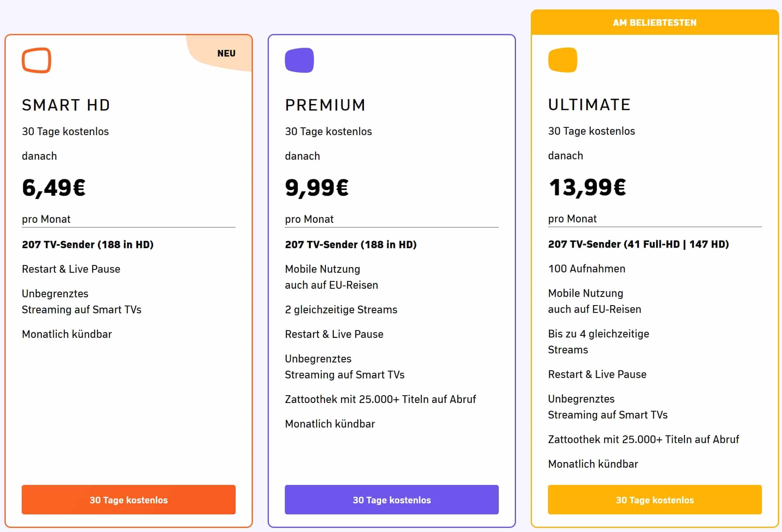Click Bis zu 4 gleichzeitige Streams

598,342
